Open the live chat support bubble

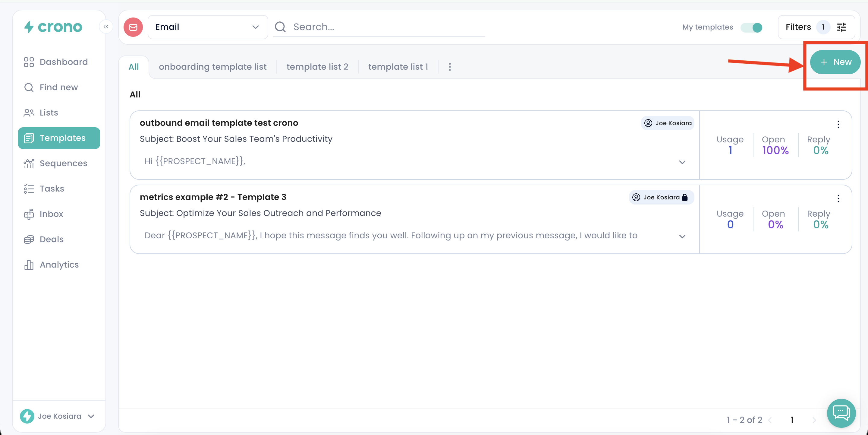[x=841, y=413]
